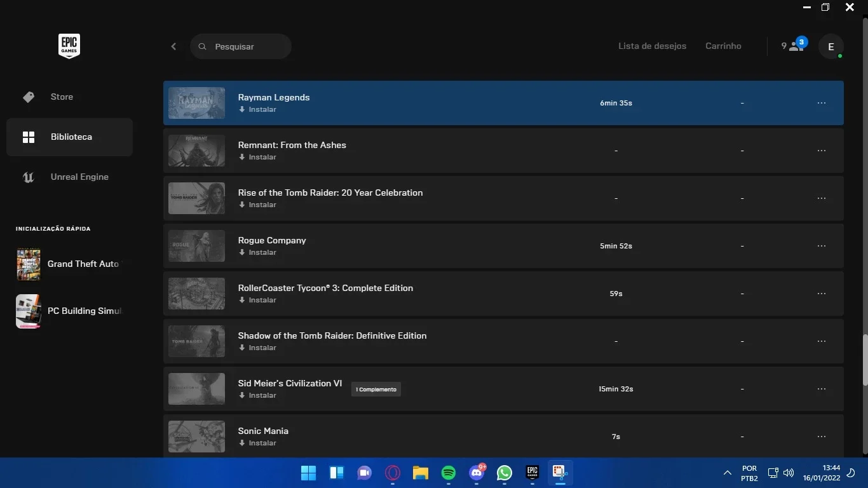This screenshot has width=868, height=488.
Task: Show hidden system tray icons
Action: coord(728,473)
